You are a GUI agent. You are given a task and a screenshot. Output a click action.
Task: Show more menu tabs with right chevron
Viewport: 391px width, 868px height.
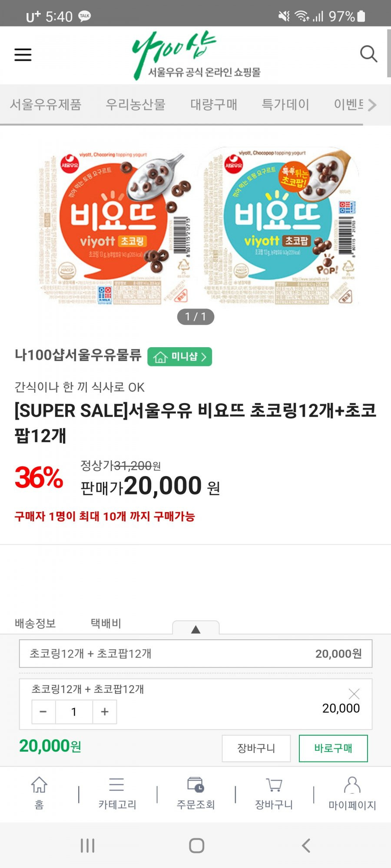[x=372, y=105]
